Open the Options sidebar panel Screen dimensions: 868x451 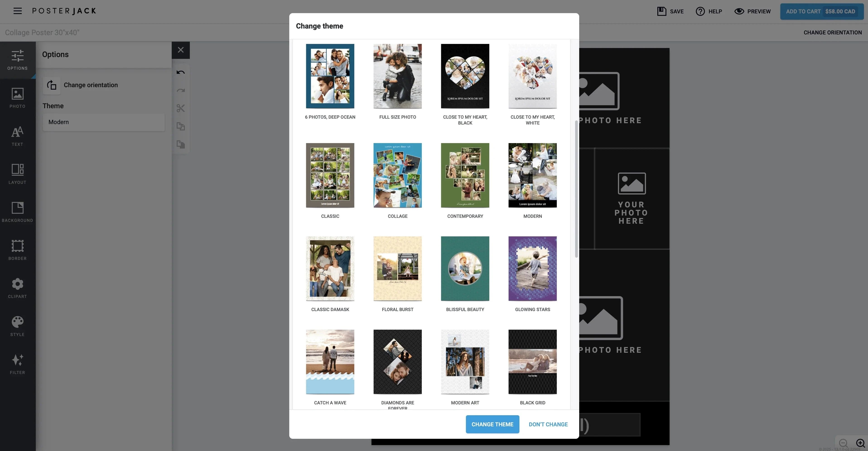click(17, 60)
